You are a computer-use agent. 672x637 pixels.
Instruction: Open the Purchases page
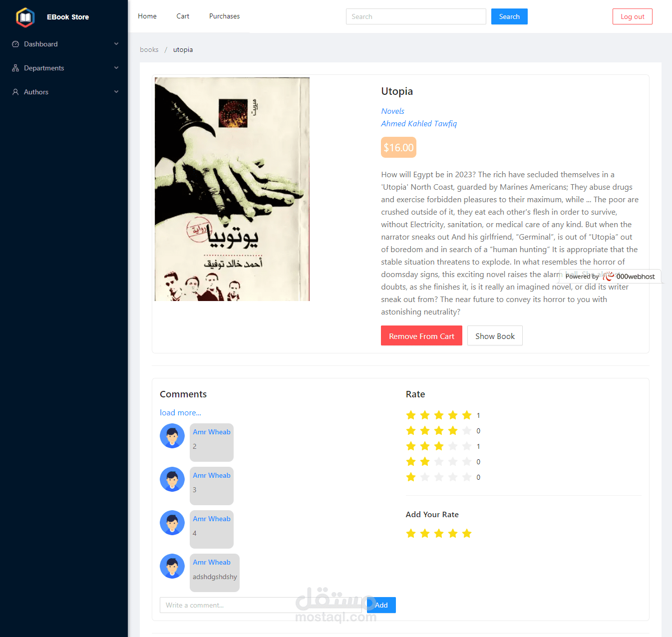pyautogui.click(x=224, y=16)
